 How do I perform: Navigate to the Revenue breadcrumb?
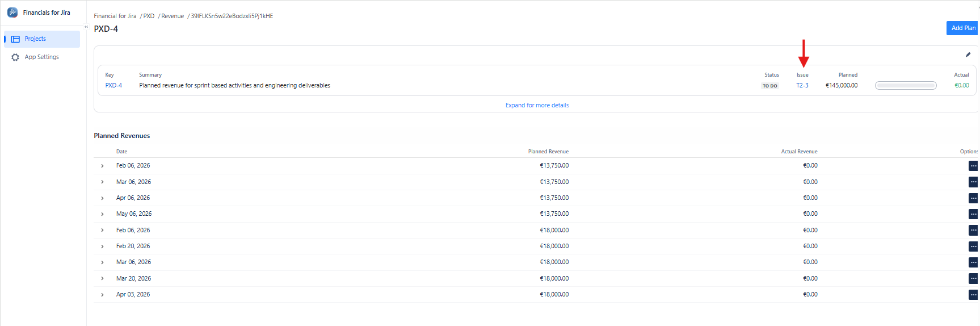click(173, 16)
